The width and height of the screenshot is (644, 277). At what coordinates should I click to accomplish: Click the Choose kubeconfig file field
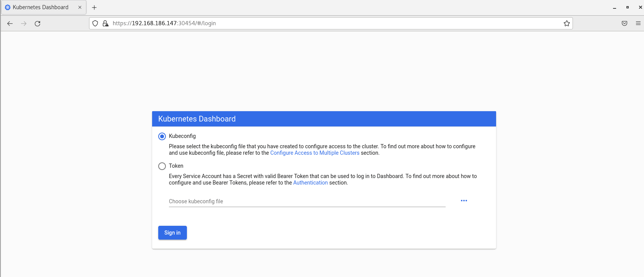point(307,201)
